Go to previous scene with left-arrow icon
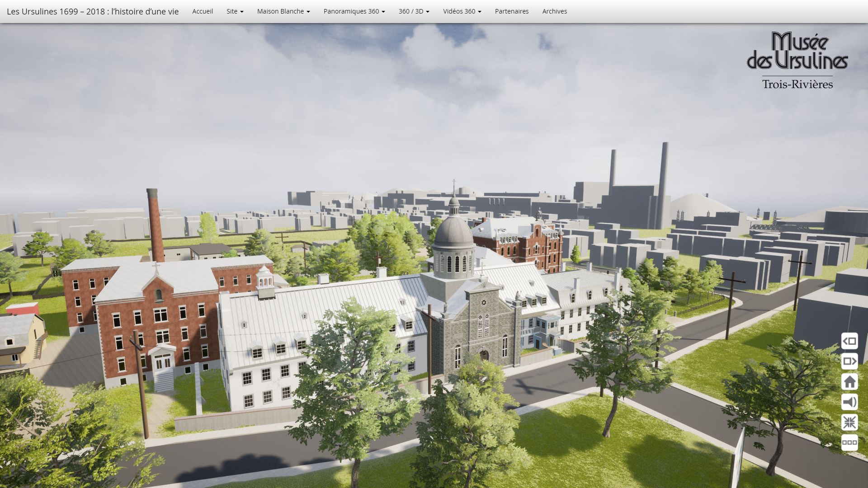868x488 pixels. 849,341
